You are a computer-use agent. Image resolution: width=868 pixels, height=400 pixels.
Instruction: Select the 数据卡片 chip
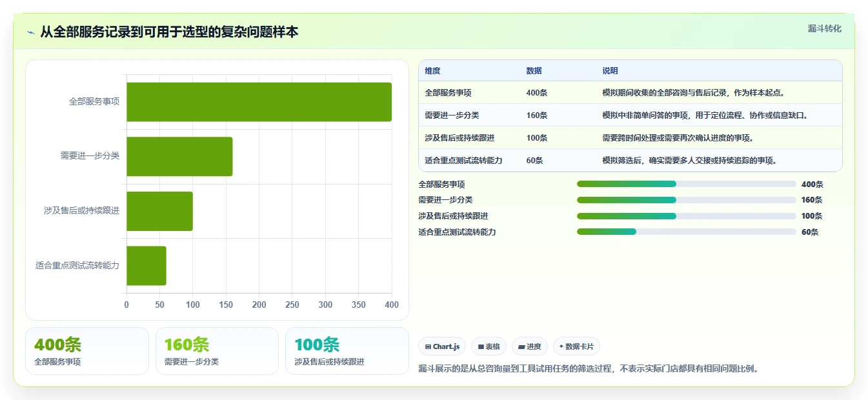point(576,346)
